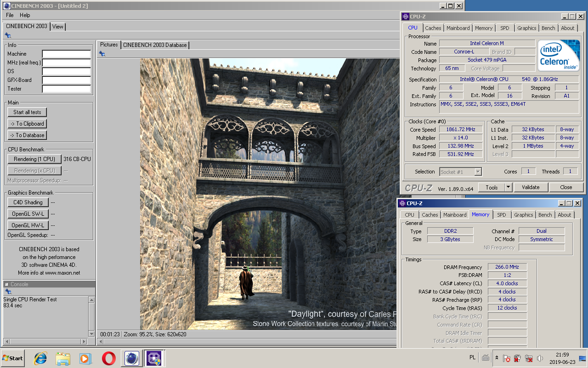Run the OpenGL HW-L benchmark
Viewport: 588px width, 368px height.
click(x=28, y=225)
